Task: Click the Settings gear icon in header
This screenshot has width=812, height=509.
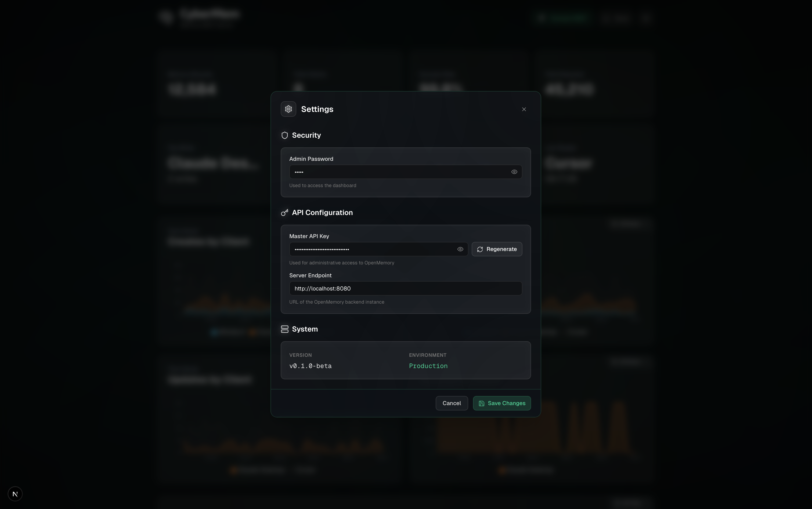Action: [288, 109]
